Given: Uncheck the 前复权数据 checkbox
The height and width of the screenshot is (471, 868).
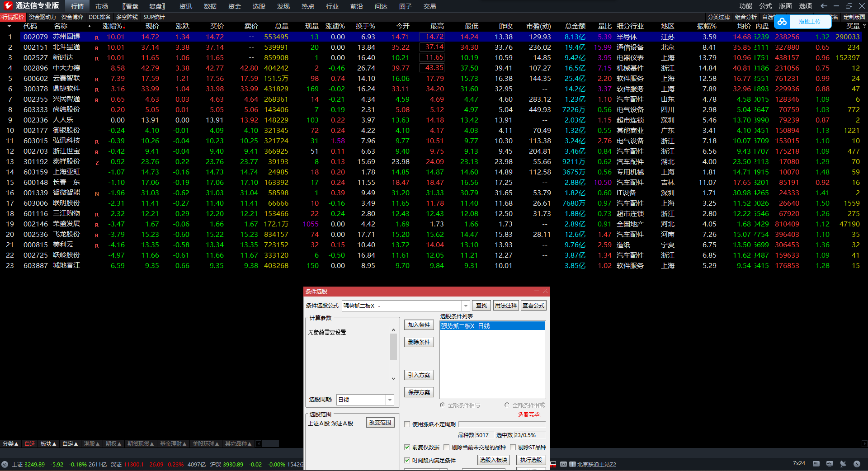Looking at the screenshot, I should [407, 447].
